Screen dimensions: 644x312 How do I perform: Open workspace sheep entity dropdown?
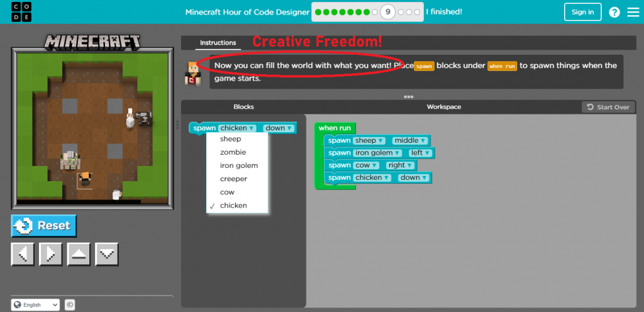click(369, 140)
